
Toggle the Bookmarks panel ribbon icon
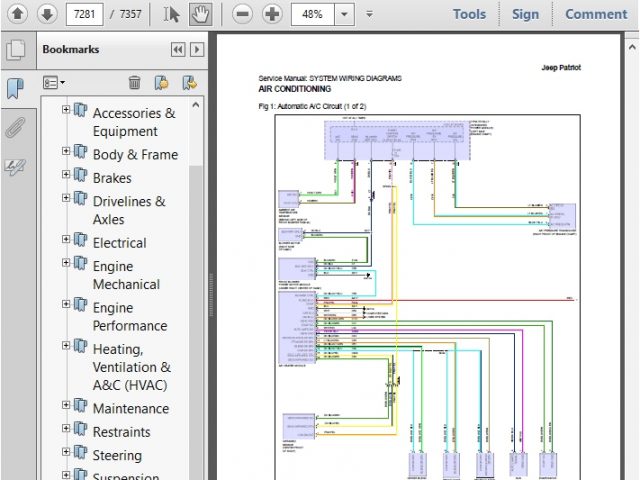(15, 88)
